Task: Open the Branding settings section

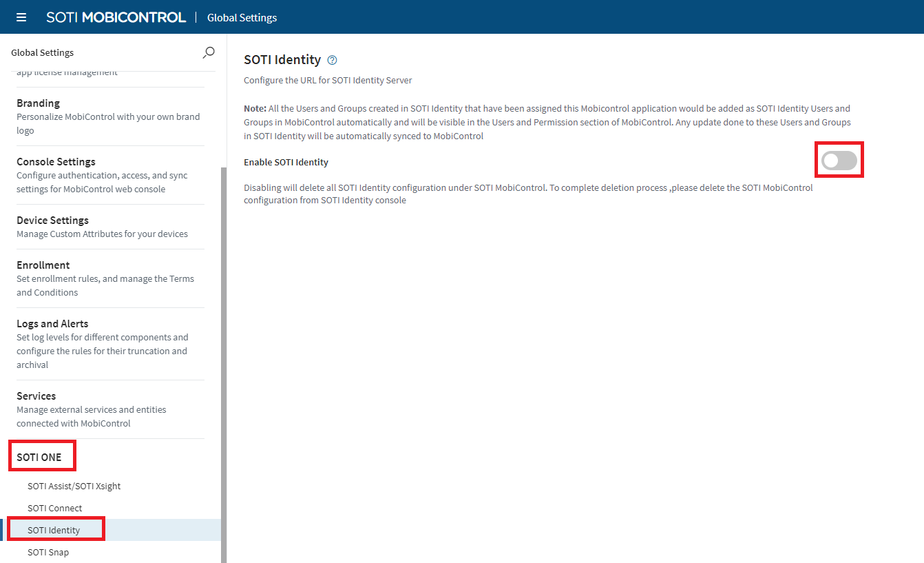Action: [38, 103]
